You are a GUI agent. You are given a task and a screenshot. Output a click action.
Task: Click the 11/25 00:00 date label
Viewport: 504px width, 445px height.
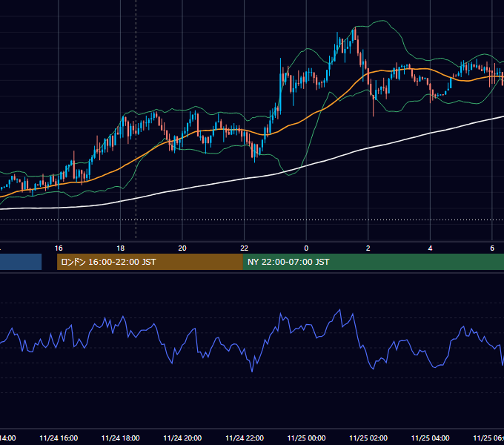tap(306, 438)
